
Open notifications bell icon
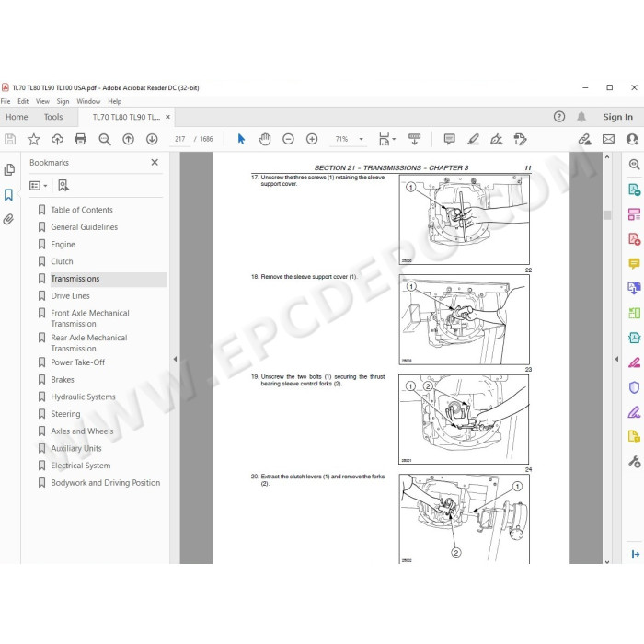(581, 117)
